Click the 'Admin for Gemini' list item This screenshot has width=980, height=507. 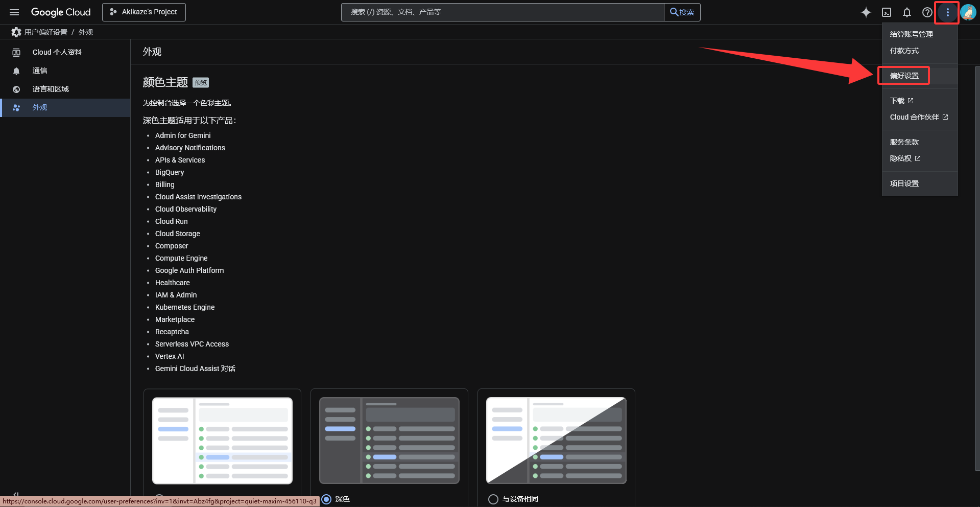[183, 135]
